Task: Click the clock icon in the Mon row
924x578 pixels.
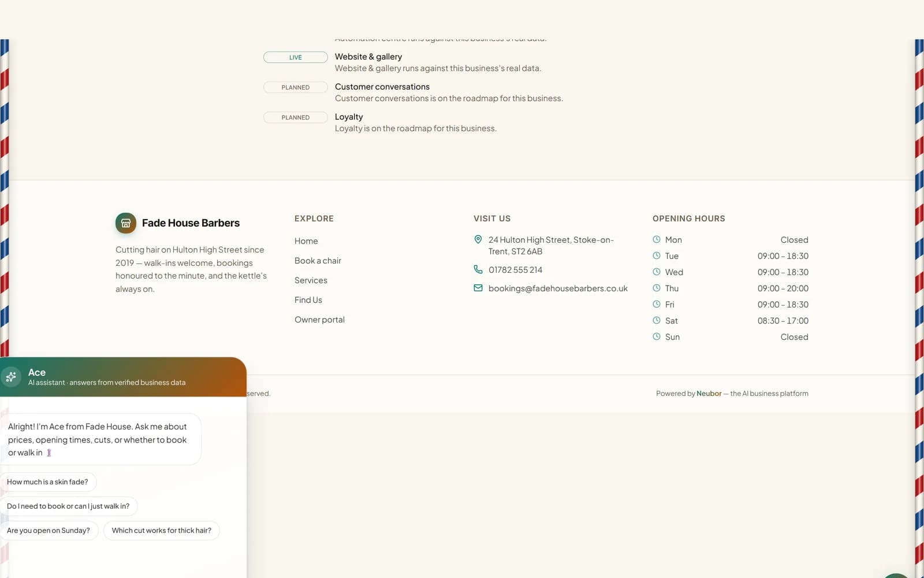Action: pos(657,239)
